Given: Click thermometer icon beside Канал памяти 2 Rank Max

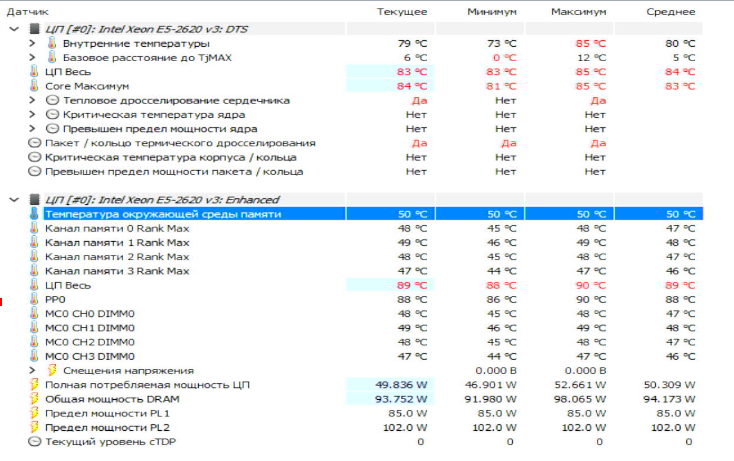Looking at the screenshot, I should click(34, 256).
